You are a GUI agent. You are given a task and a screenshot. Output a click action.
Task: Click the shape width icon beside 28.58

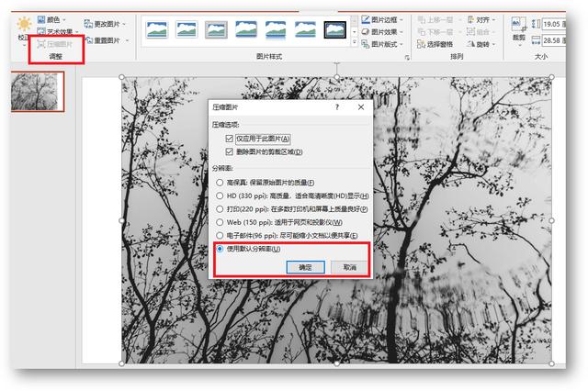click(x=536, y=40)
